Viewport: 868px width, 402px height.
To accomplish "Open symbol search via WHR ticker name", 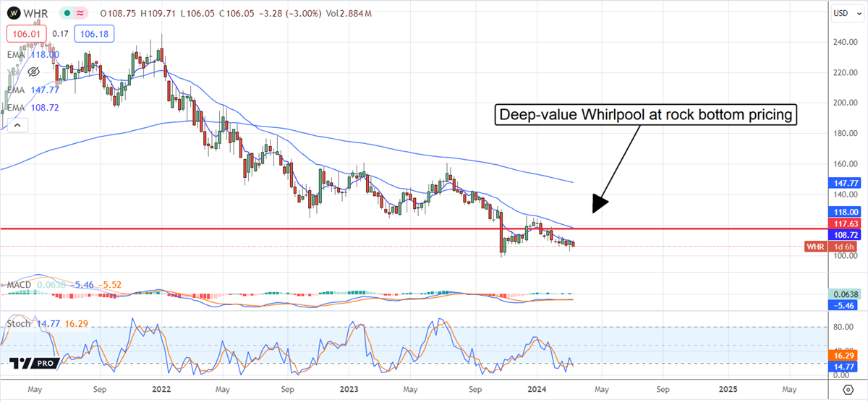I will pyautogui.click(x=36, y=14).
